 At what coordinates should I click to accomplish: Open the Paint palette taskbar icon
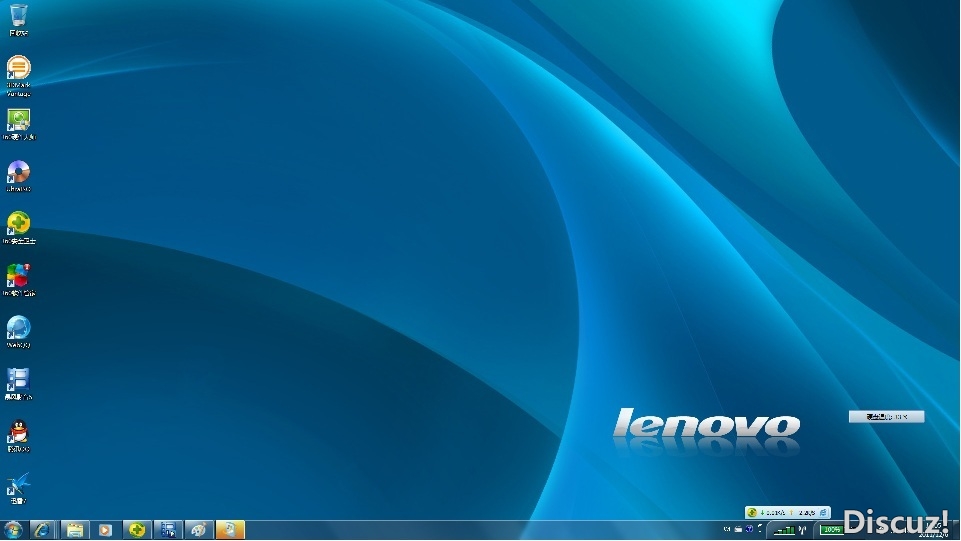point(199,530)
